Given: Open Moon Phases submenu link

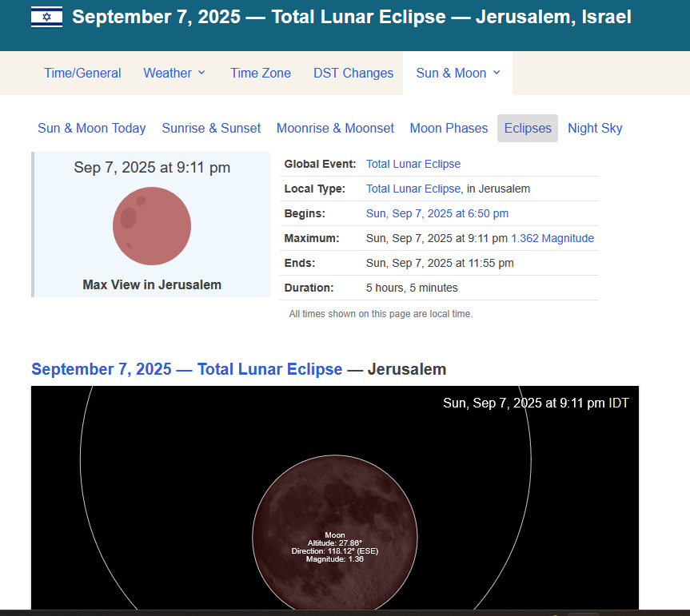Looking at the screenshot, I should [449, 128].
